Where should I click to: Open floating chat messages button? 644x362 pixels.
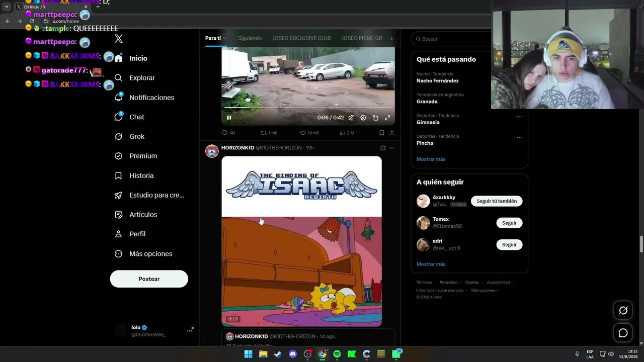[x=623, y=333]
